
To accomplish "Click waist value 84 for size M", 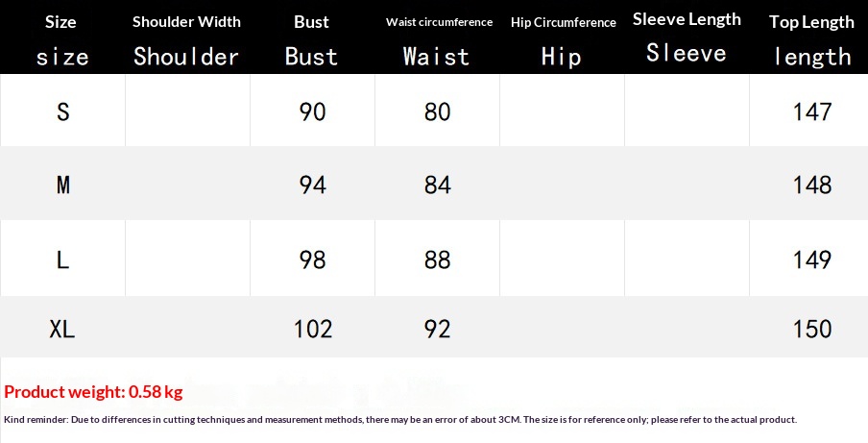I will (x=438, y=185).
